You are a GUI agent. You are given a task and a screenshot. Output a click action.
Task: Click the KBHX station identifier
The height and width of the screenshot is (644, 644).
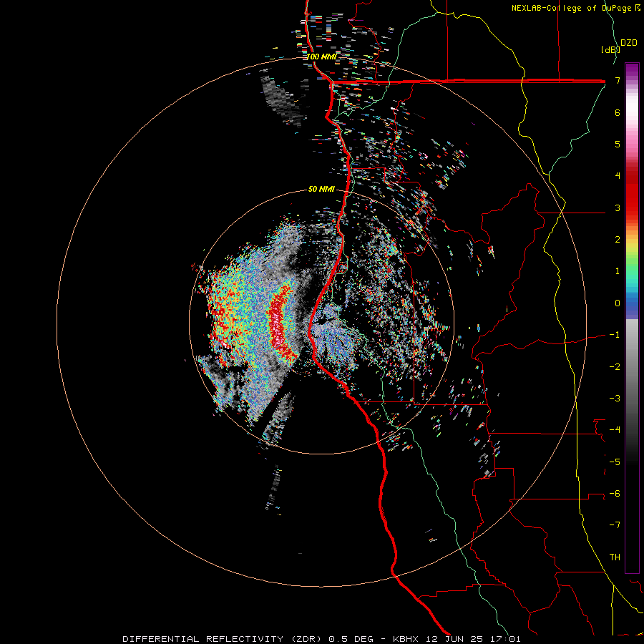pyautogui.click(x=406, y=639)
